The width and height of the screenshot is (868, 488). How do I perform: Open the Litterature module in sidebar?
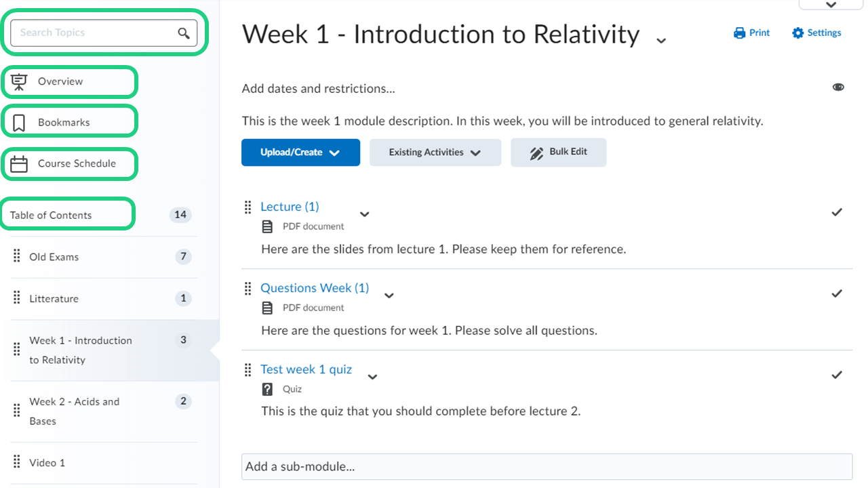click(54, 299)
